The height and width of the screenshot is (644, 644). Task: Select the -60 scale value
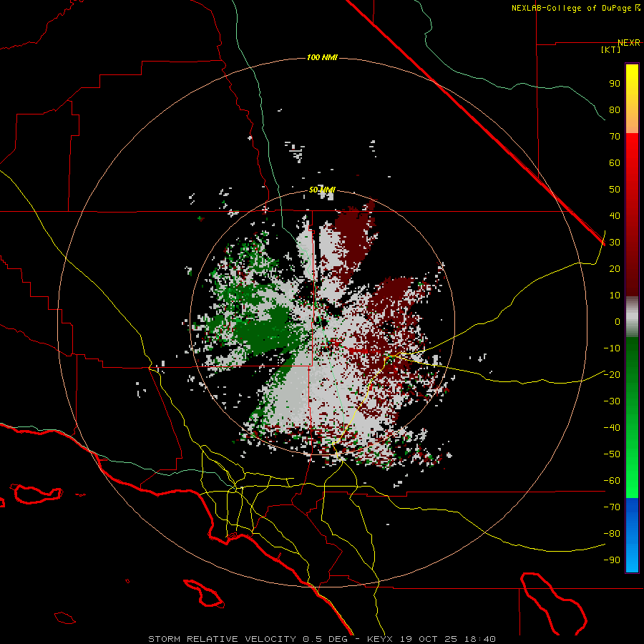(x=612, y=481)
